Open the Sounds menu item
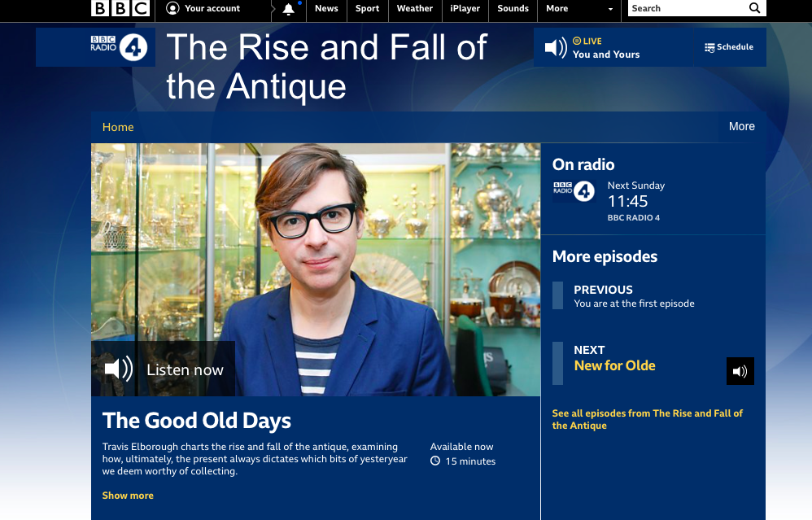Image resolution: width=812 pixels, height=520 pixels. point(513,8)
